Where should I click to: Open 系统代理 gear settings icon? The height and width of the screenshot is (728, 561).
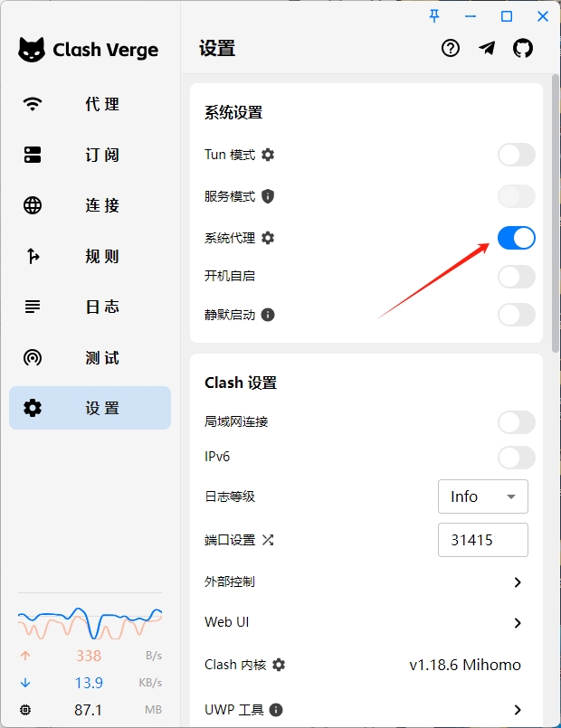click(268, 238)
